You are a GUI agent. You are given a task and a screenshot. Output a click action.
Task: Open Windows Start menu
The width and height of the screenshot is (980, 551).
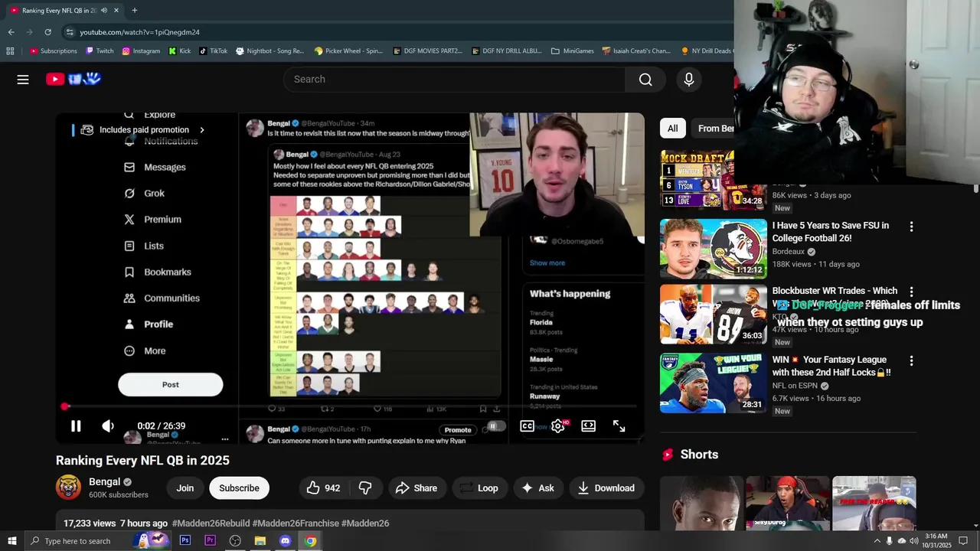11,541
